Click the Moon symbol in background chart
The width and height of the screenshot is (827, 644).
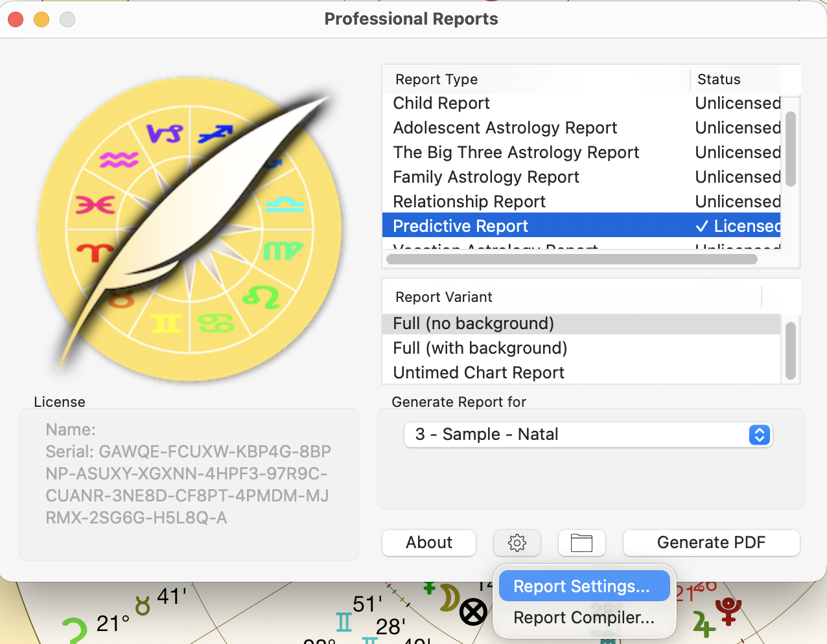(x=449, y=597)
